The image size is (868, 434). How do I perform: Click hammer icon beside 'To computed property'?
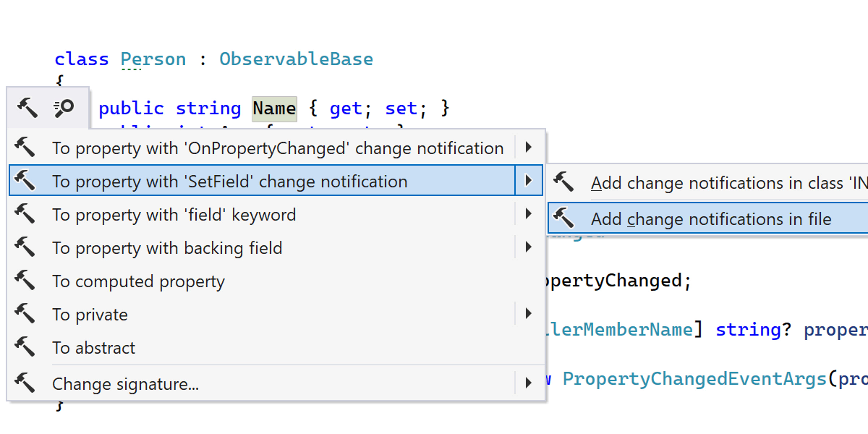[x=25, y=281]
